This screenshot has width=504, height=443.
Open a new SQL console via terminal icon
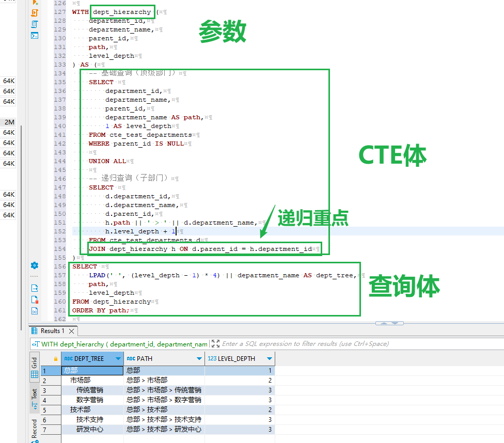point(35,35)
